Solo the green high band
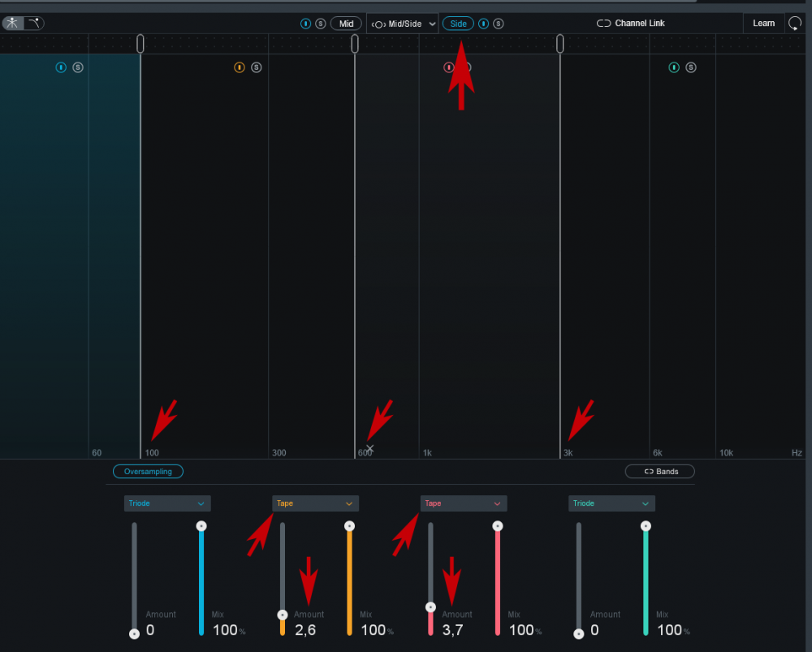812x652 pixels. 691,67
